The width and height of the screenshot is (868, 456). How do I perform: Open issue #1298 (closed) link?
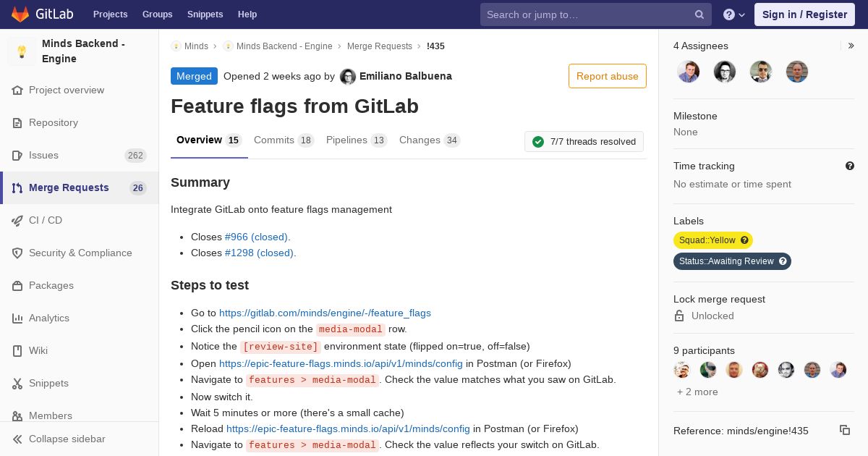(259, 253)
